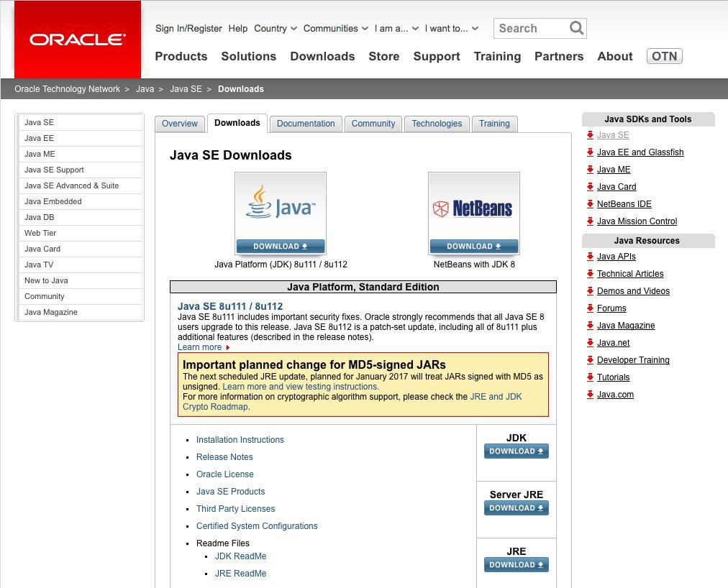Select Web Tier in left sidebar
Image resolution: width=728 pixels, height=588 pixels.
coord(80,233)
